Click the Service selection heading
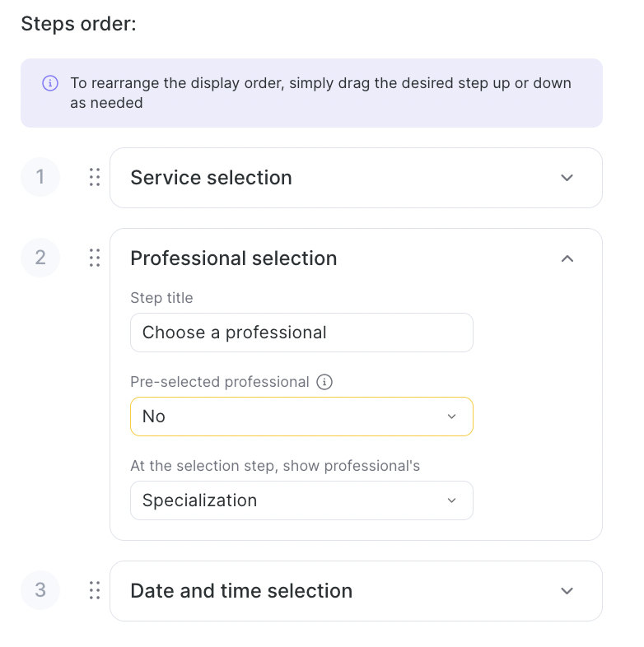This screenshot has height=647, width=644. tap(211, 178)
